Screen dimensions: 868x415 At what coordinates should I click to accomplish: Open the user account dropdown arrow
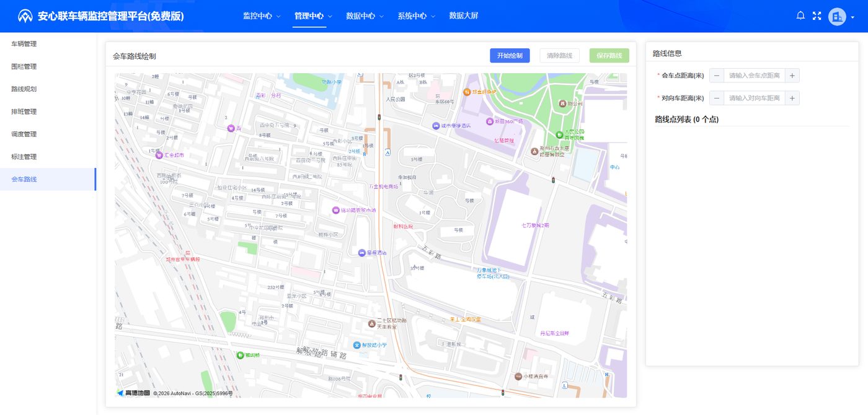pos(852,17)
